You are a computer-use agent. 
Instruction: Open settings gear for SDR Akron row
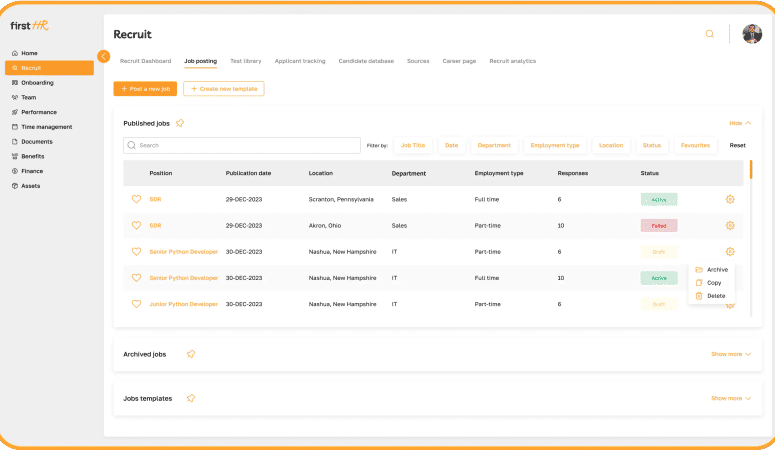(x=730, y=225)
